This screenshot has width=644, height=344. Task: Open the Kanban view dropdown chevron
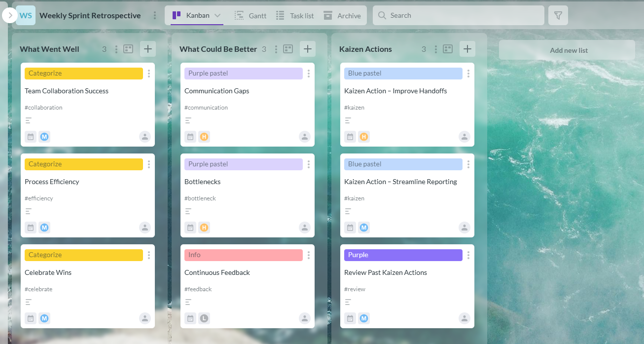click(217, 16)
